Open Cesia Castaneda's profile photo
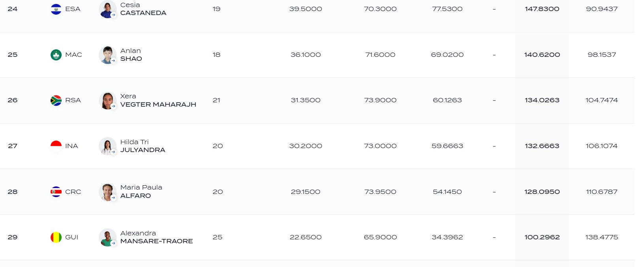Image resolution: width=644 pixels, height=267 pixels. (107, 9)
